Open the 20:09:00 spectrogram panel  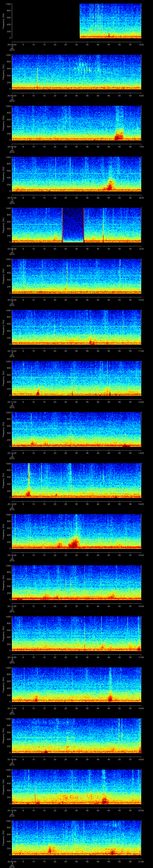(76, 276)
